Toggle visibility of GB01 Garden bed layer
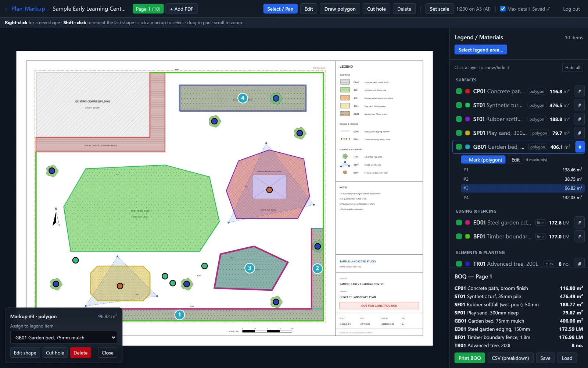The image size is (588, 368). click(459, 147)
